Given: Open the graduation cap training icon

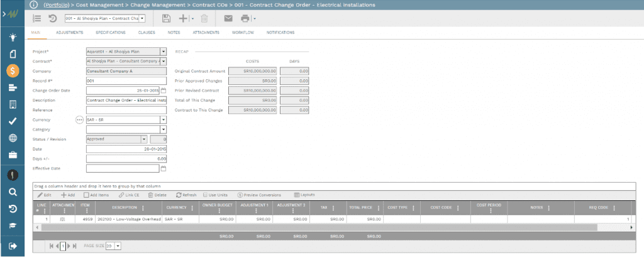Looking at the screenshot, I should pyautogui.click(x=13, y=226).
